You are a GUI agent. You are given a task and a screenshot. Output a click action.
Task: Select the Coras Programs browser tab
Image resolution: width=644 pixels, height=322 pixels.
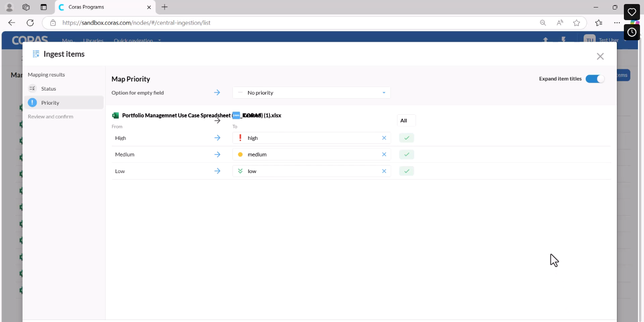105,7
